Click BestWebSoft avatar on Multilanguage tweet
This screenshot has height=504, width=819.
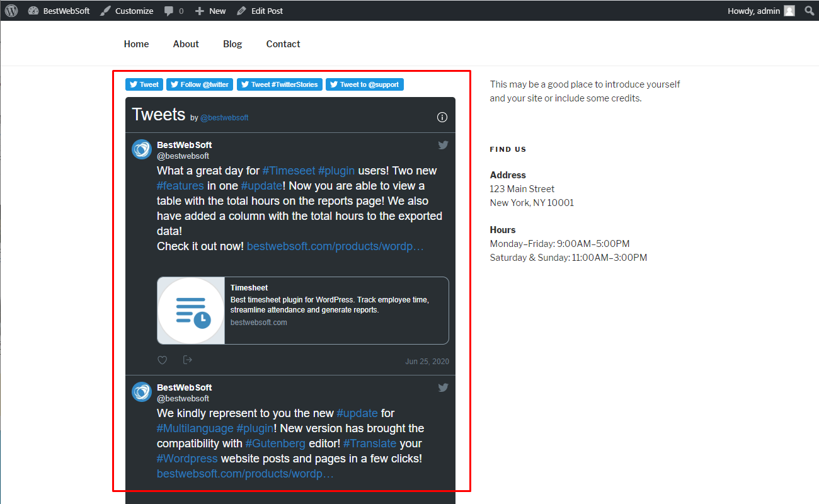(x=142, y=392)
